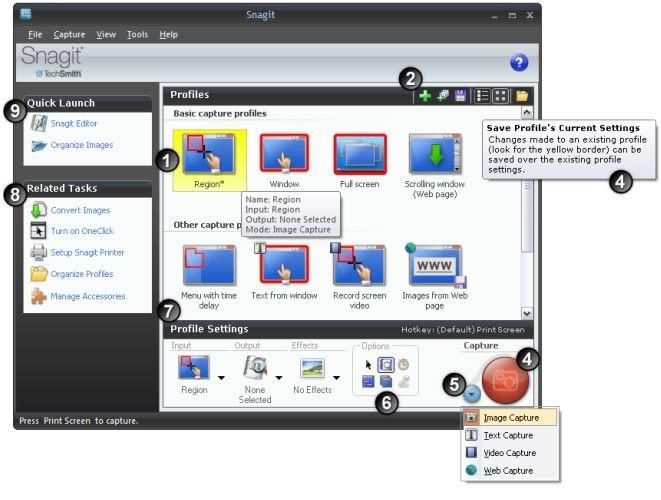
Task: Click the profiles scrollbar down arrow
Action: pyautogui.click(x=527, y=313)
